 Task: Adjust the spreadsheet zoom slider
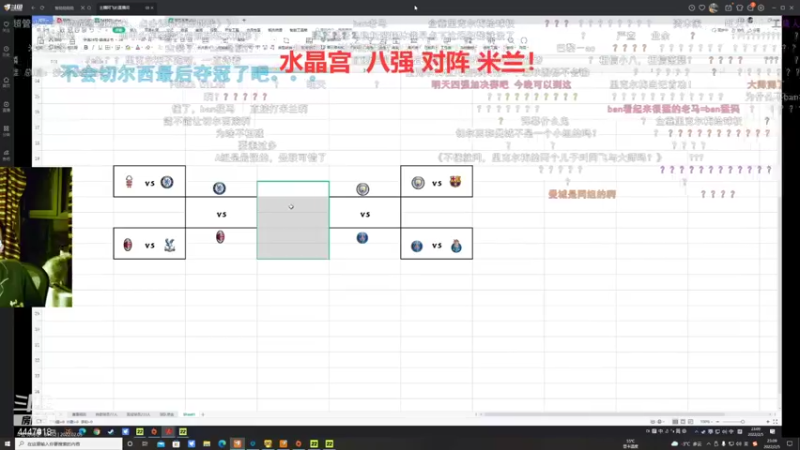(742, 422)
